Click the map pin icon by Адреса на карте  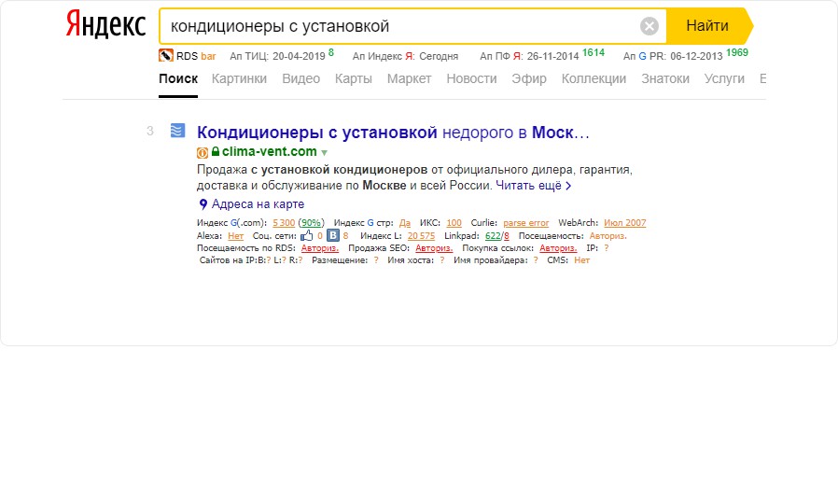click(203, 204)
